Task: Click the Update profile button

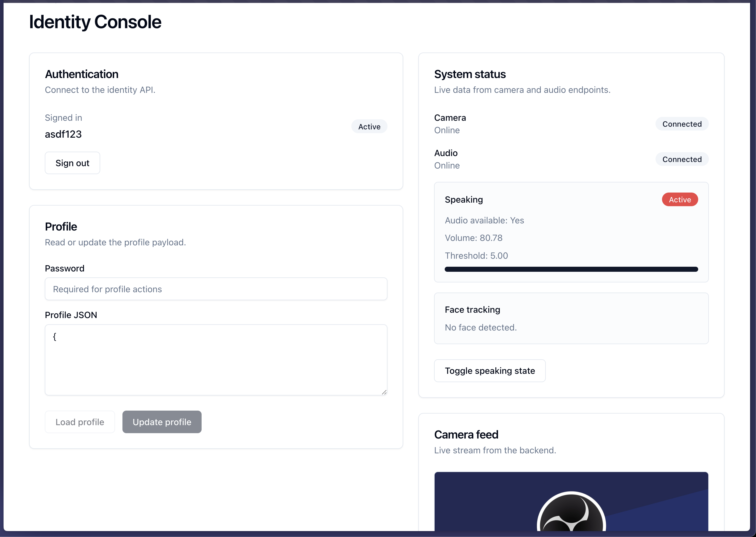Action: tap(162, 422)
